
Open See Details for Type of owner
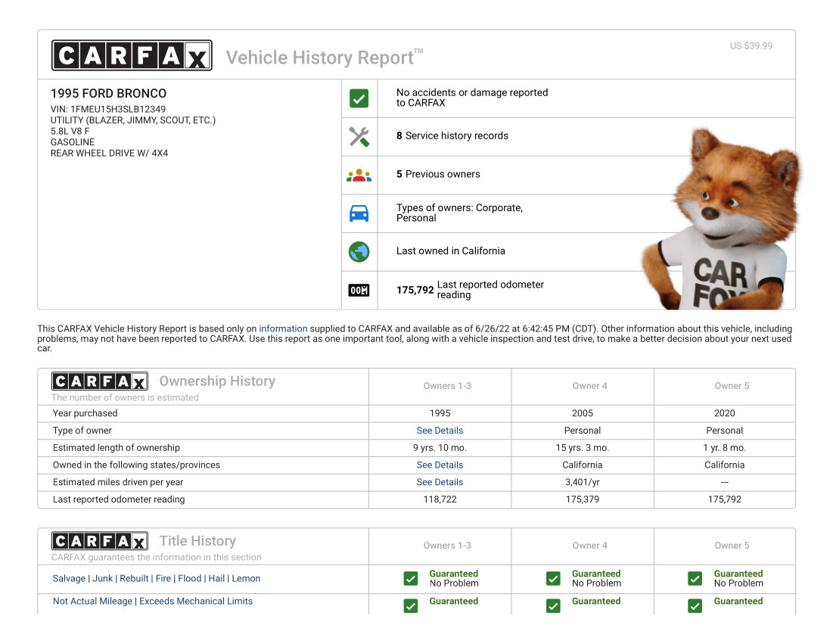440,431
